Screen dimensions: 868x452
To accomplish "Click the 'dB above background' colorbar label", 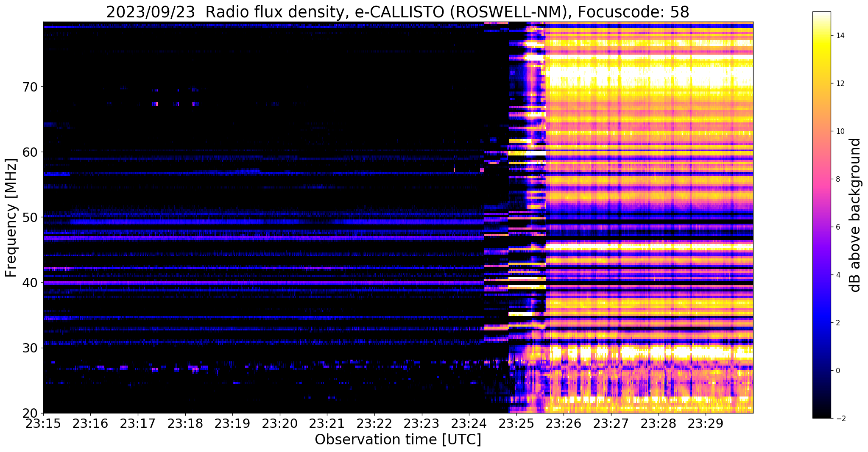I will click(855, 215).
